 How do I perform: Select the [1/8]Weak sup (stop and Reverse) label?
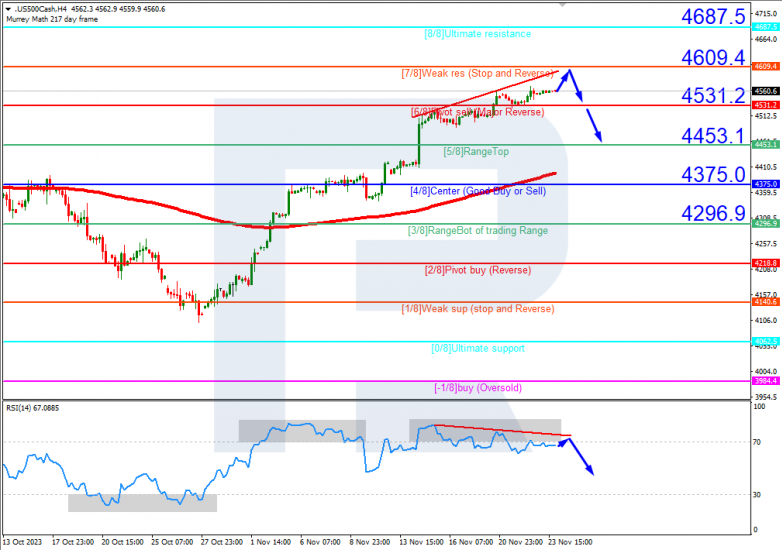click(x=478, y=309)
